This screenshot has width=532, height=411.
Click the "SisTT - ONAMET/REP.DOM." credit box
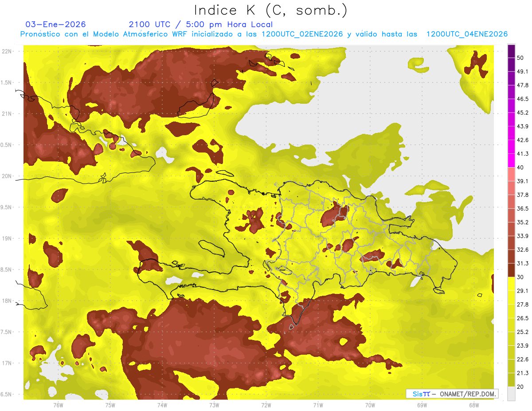coord(452,394)
